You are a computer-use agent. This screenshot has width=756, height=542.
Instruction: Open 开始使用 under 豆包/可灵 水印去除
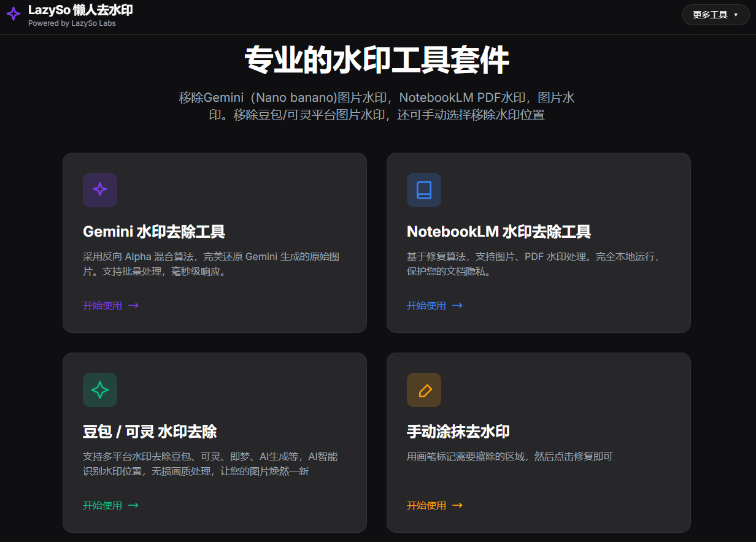102,505
